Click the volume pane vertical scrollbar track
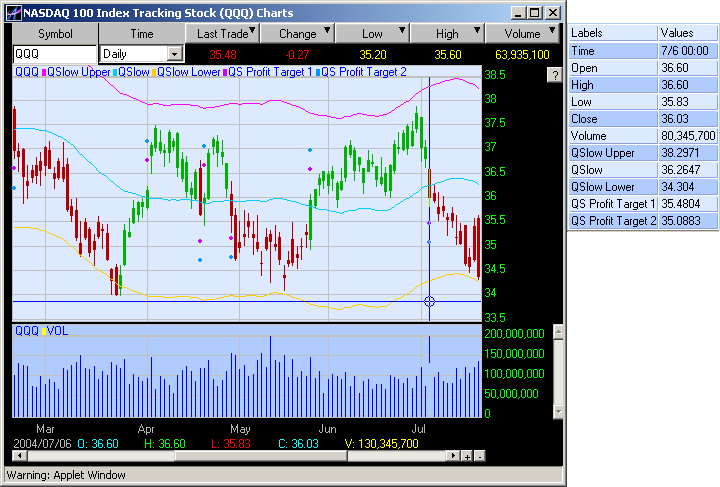This screenshot has height=487, width=720. (558, 372)
